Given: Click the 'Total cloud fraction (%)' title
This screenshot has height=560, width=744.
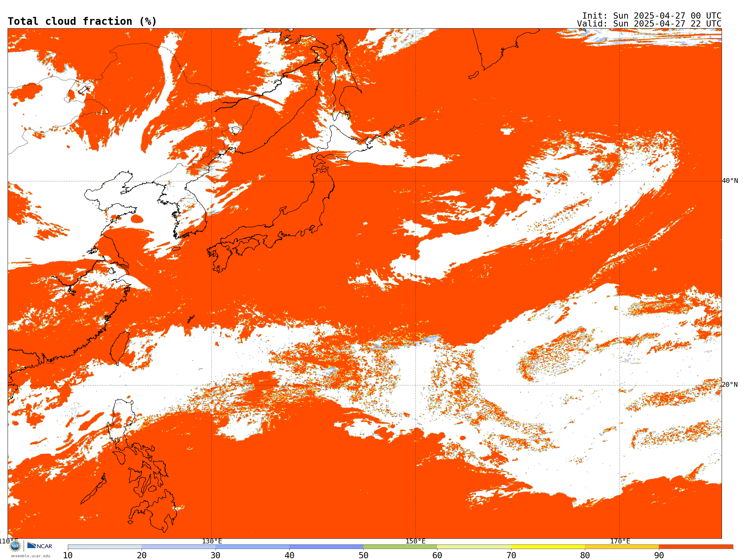Looking at the screenshot, I should [x=82, y=21].
